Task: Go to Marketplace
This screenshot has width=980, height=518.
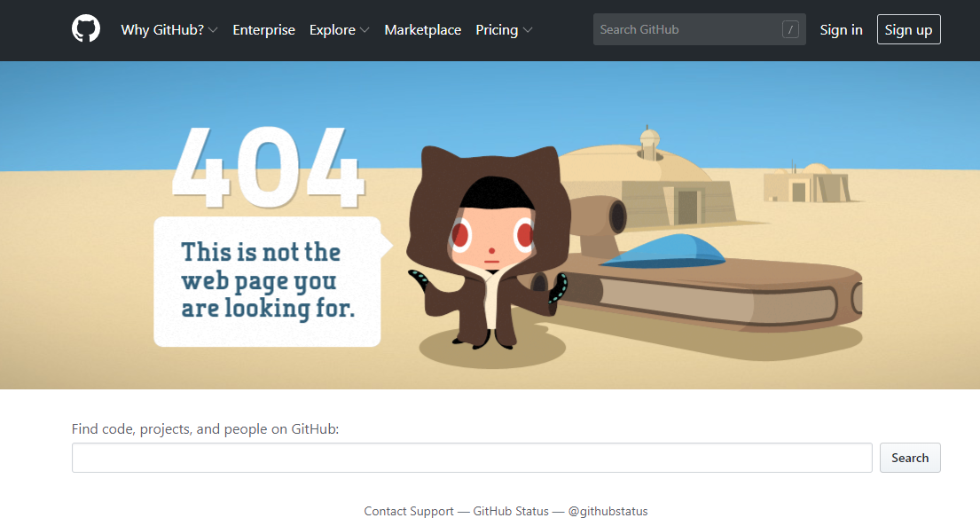Action: coord(422,30)
